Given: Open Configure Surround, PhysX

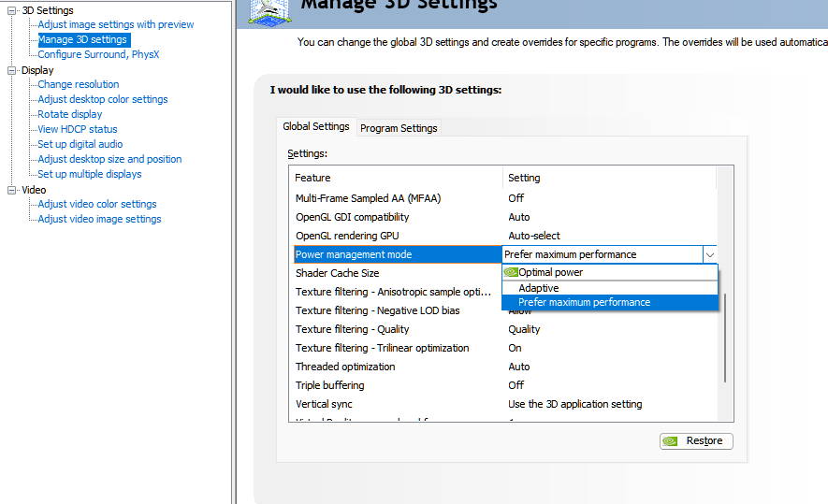Looking at the screenshot, I should pyautogui.click(x=98, y=54).
